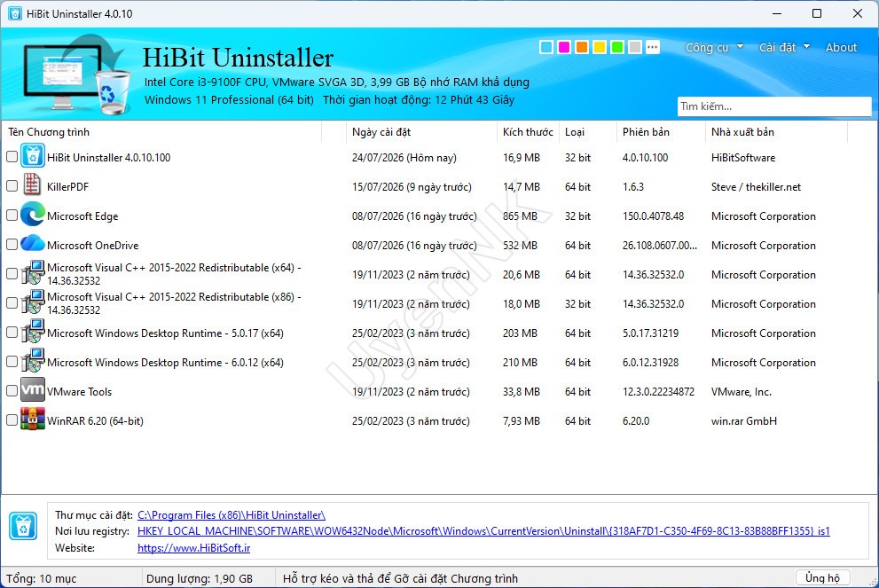Click the HiBit icon in details panel
This screenshot has width=879, height=588.
(x=23, y=526)
